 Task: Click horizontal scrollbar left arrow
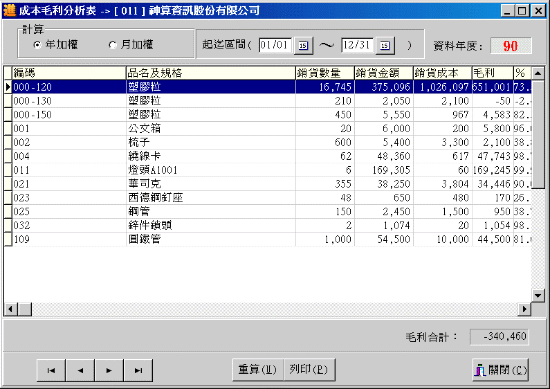click(x=11, y=309)
